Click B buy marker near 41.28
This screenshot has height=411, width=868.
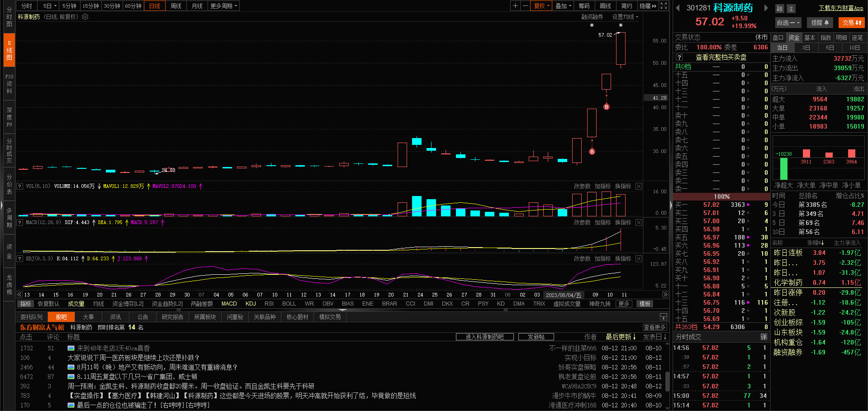point(607,107)
